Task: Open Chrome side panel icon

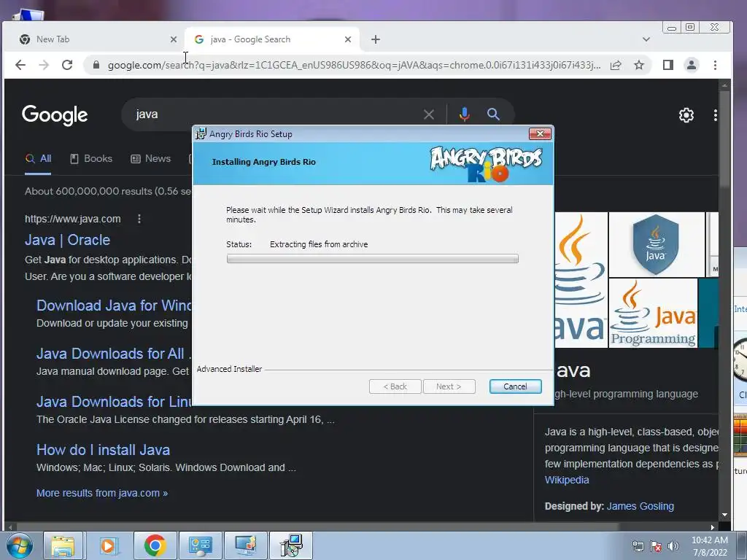Action: click(668, 65)
